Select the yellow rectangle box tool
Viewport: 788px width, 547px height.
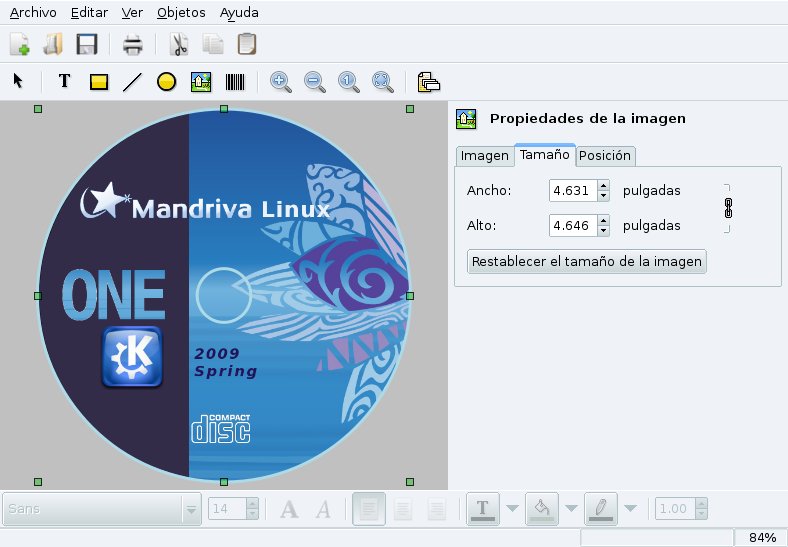tap(98, 81)
